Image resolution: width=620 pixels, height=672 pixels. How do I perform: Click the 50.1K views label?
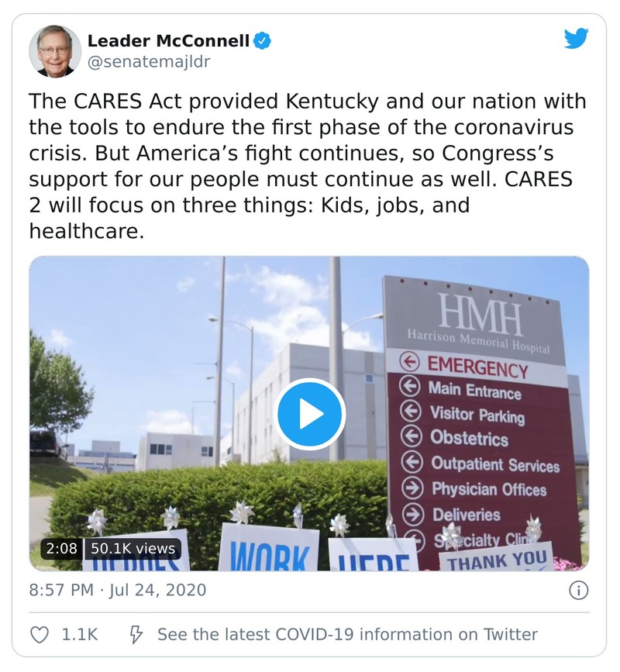tap(133, 549)
